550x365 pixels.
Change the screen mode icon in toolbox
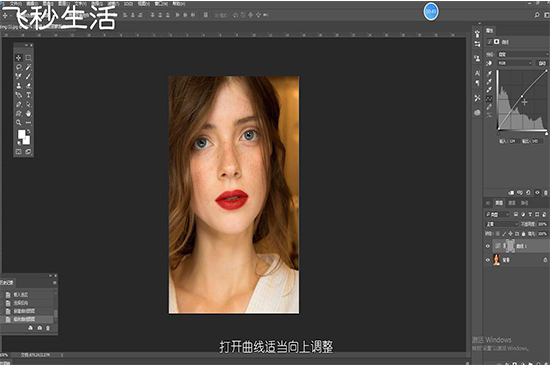[28, 151]
